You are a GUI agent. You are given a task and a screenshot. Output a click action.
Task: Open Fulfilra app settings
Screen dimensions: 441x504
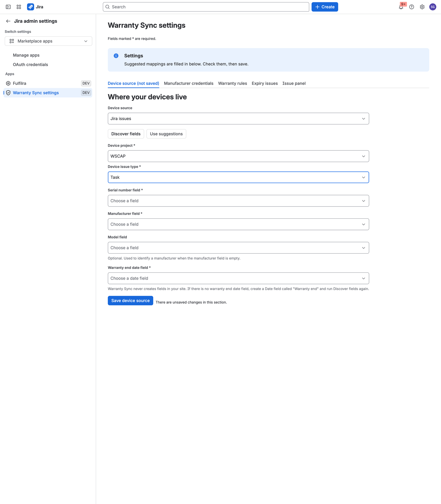48,83
